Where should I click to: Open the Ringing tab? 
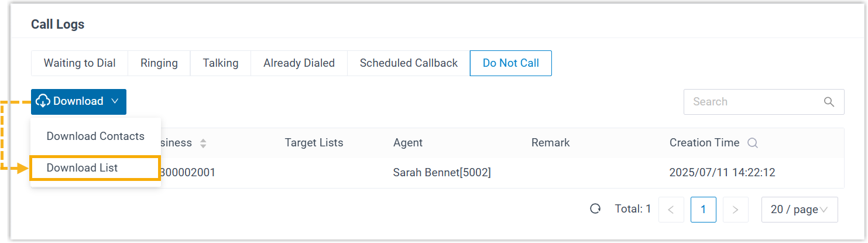click(x=159, y=63)
